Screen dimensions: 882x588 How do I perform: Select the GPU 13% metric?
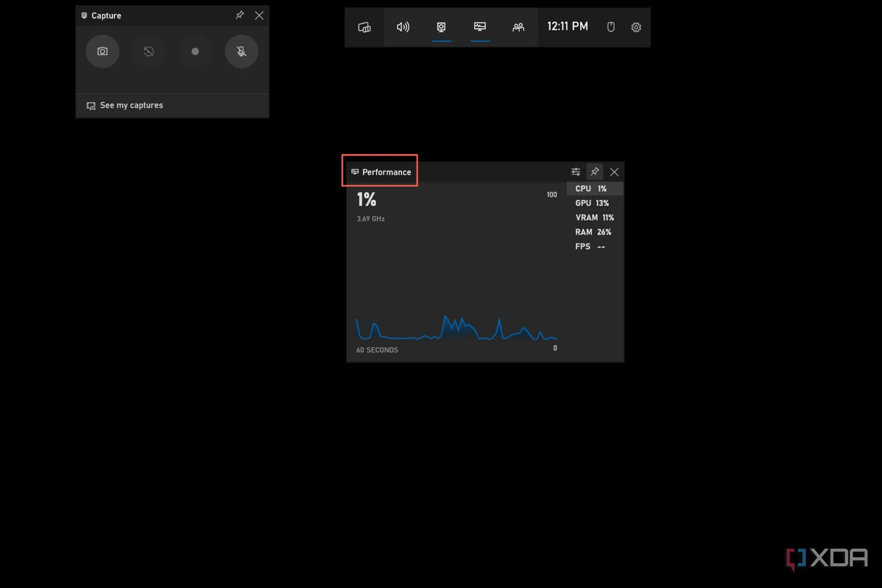coord(595,203)
